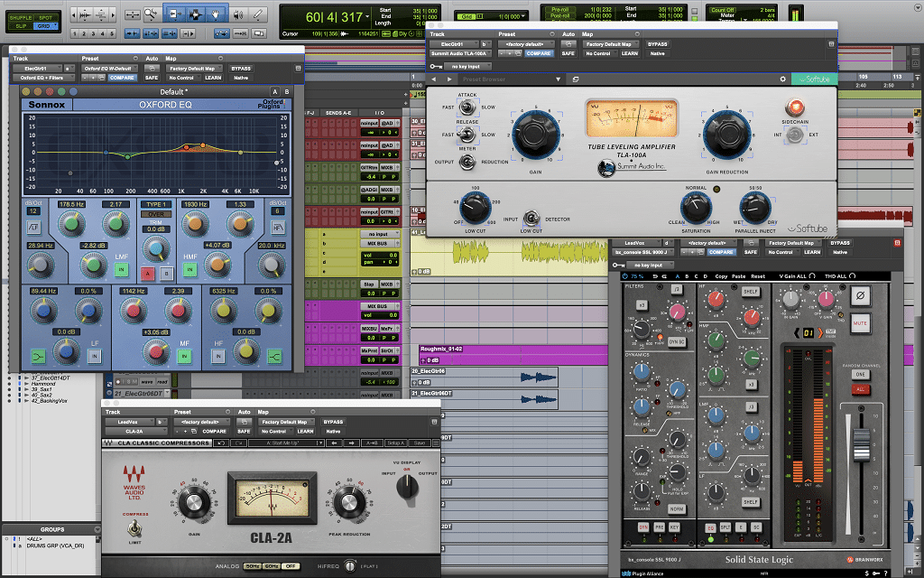The height and width of the screenshot is (578, 924).
Task: Click the dollar sign icon in bx_console footer
Action: pos(867,573)
